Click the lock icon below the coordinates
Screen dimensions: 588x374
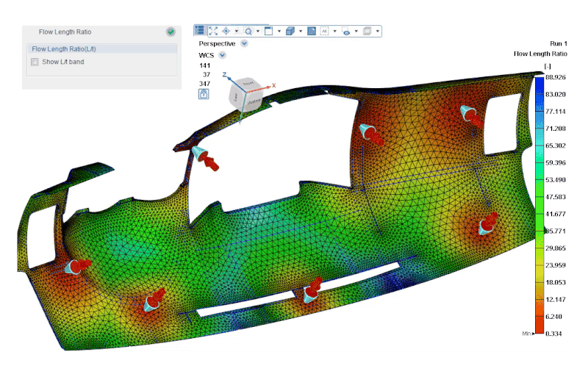[x=204, y=94]
